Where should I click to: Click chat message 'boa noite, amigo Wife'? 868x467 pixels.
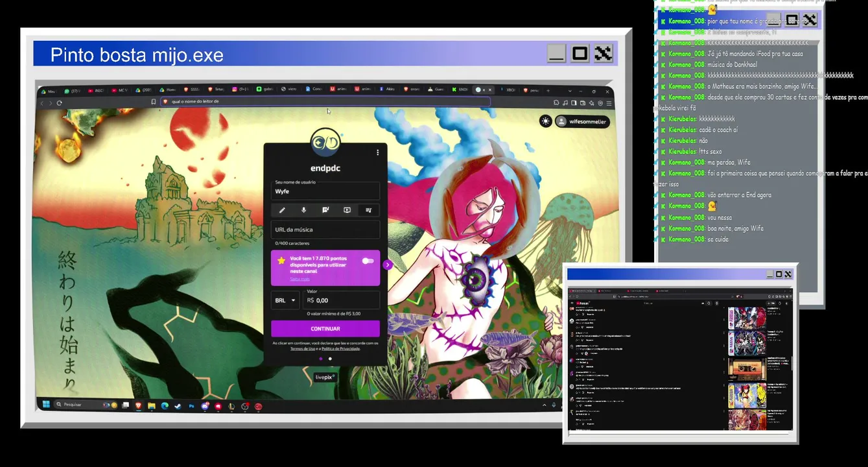[x=736, y=228]
